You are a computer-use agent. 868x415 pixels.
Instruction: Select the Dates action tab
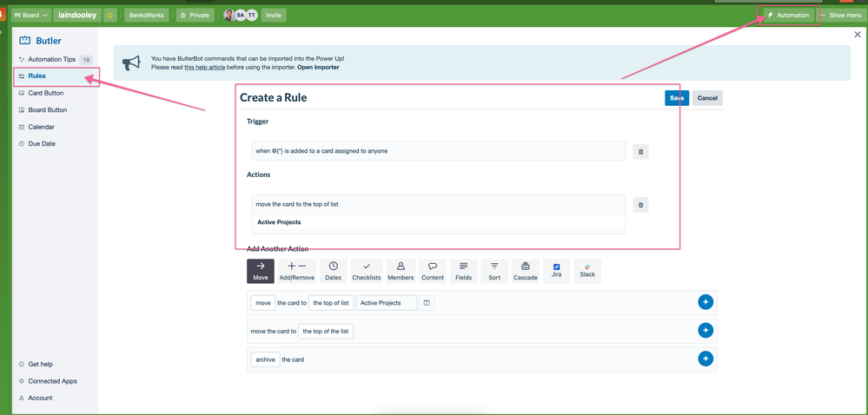(334, 271)
